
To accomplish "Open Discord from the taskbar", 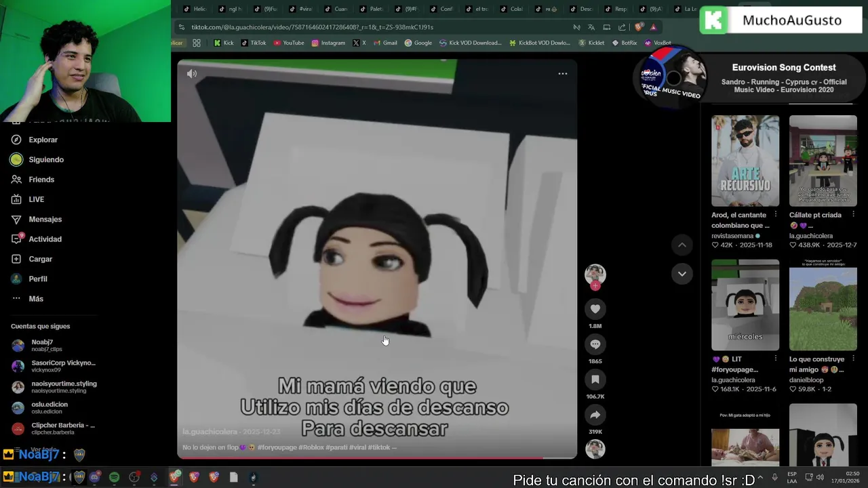I will (x=94, y=478).
